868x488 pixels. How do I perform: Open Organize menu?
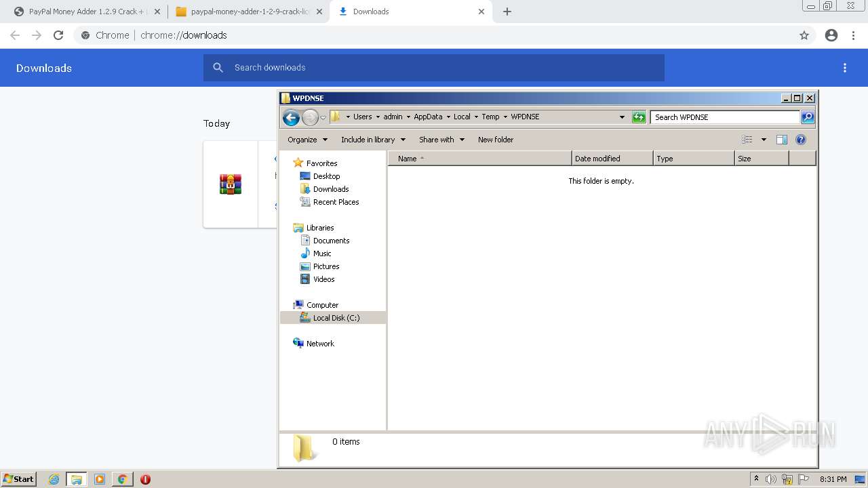click(x=307, y=140)
